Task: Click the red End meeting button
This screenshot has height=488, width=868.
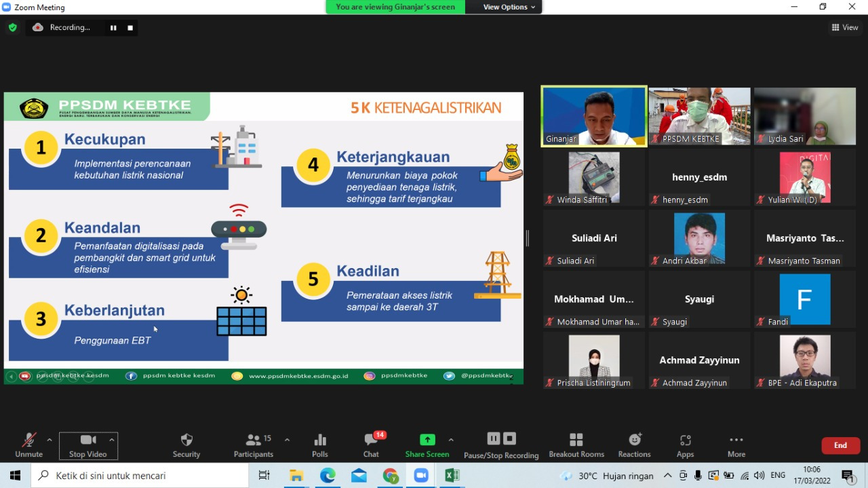Action: (840, 445)
